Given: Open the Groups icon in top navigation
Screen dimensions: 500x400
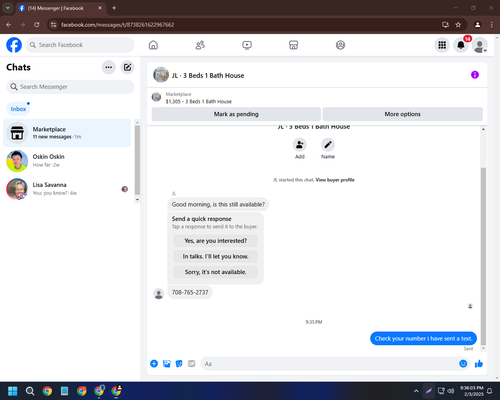Looking at the screenshot, I should pos(340,45).
